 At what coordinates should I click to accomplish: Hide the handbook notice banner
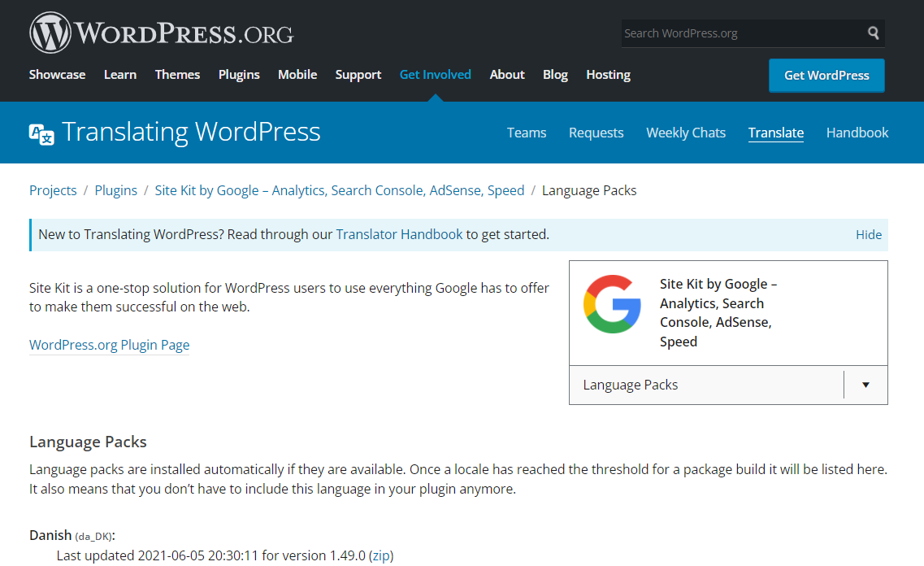869,235
